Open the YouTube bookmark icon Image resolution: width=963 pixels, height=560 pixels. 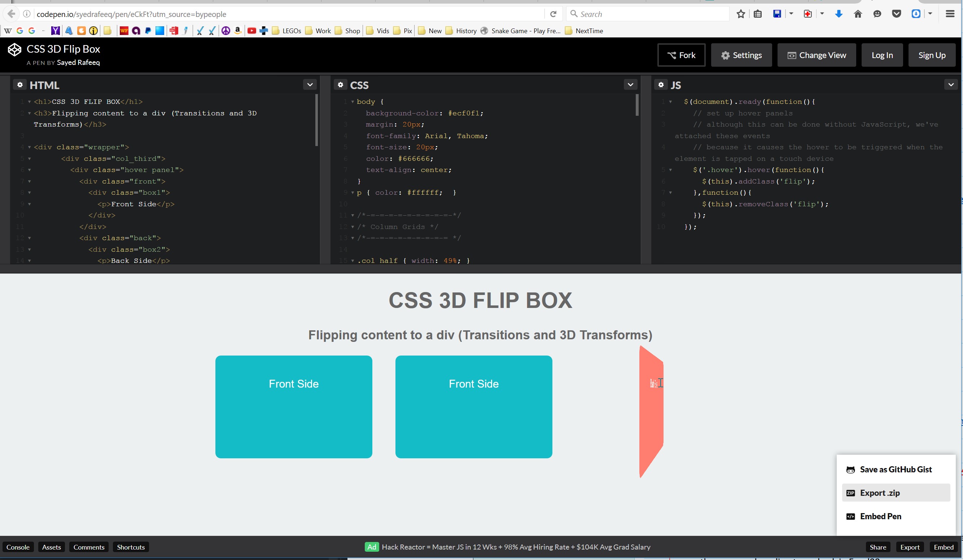(x=251, y=31)
